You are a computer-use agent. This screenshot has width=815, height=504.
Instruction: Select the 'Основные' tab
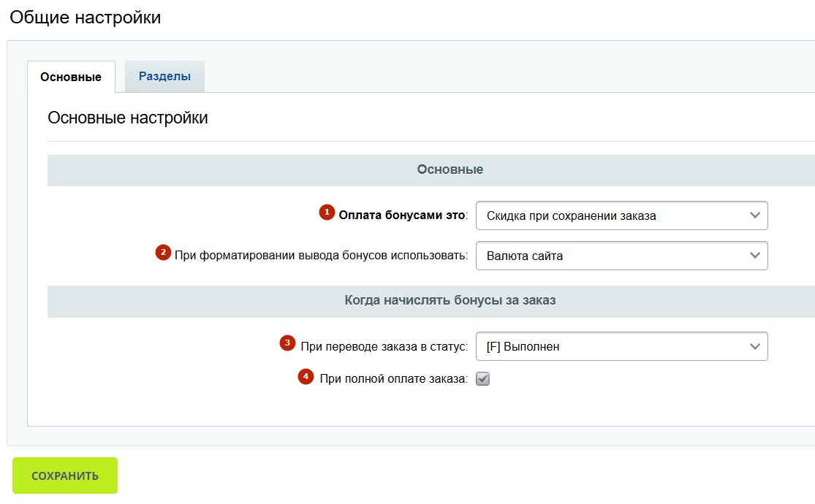71,77
